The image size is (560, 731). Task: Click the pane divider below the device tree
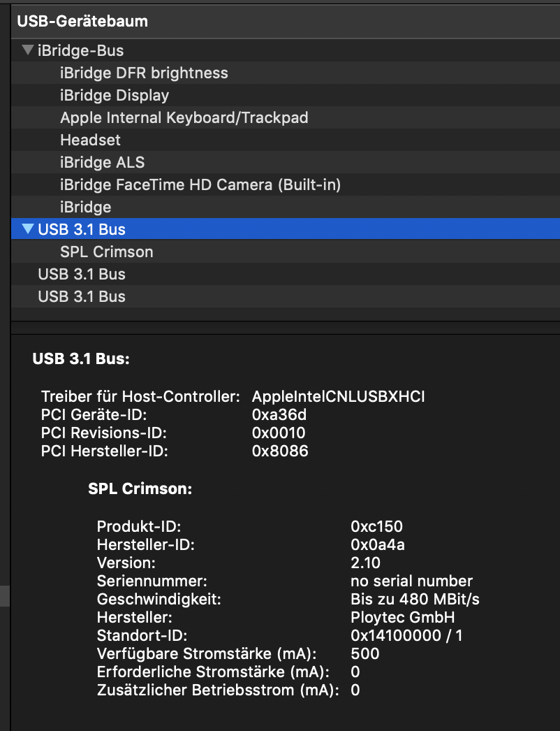pyautogui.click(x=286, y=327)
